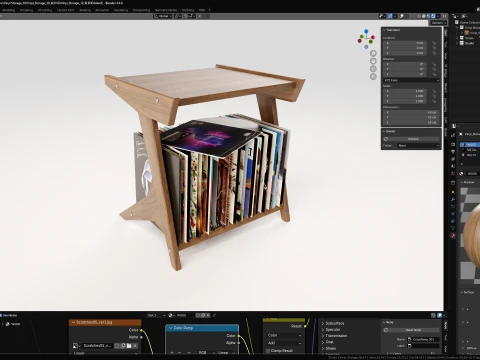Click the Reset Node button
This screenshot has height=360, width=480.
(411, 330)
